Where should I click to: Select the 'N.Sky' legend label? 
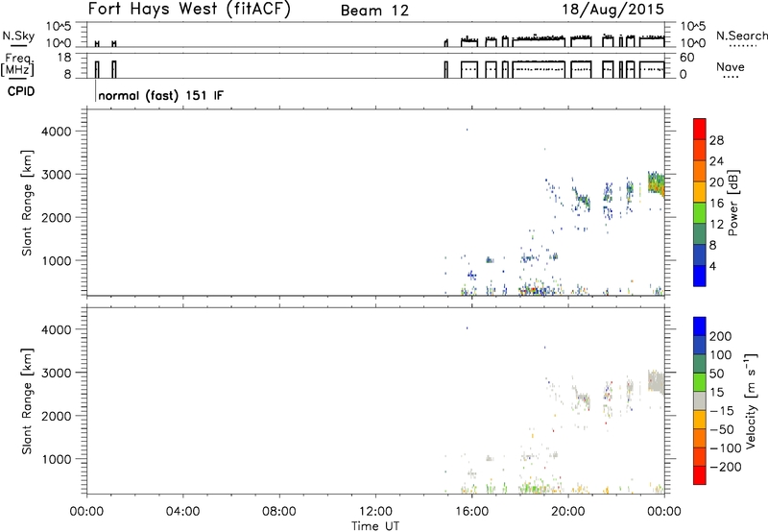click(x=18, y=36)
